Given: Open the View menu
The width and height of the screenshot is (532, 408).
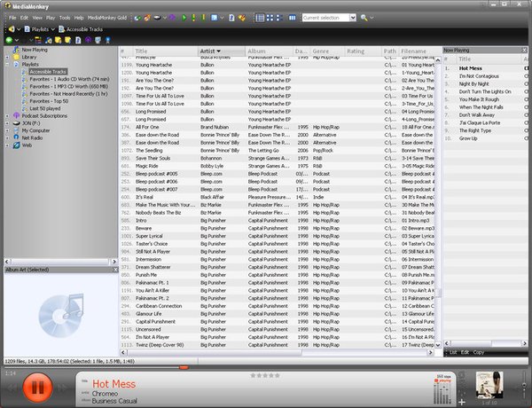Looking at the screenshot, I should tap(37, 18).
